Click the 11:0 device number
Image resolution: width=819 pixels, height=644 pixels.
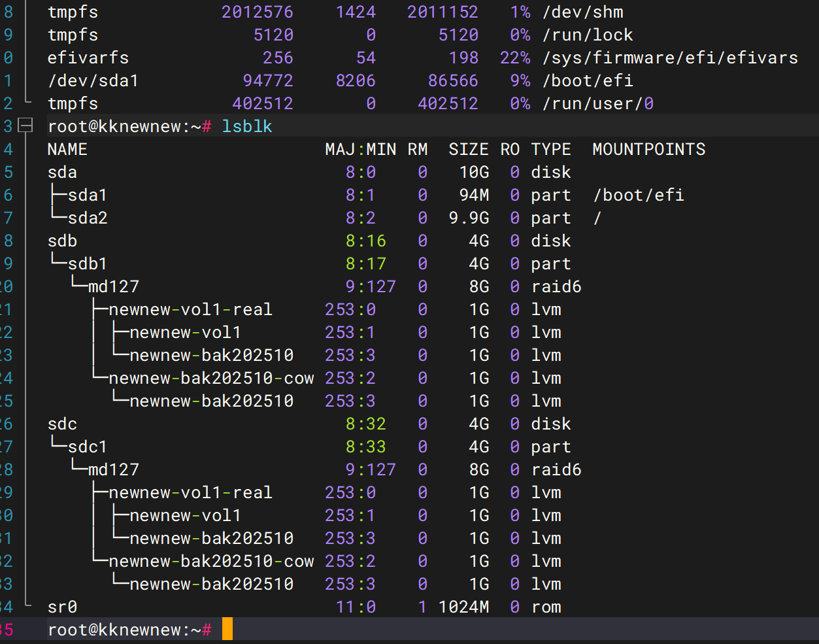coord(356,607)
